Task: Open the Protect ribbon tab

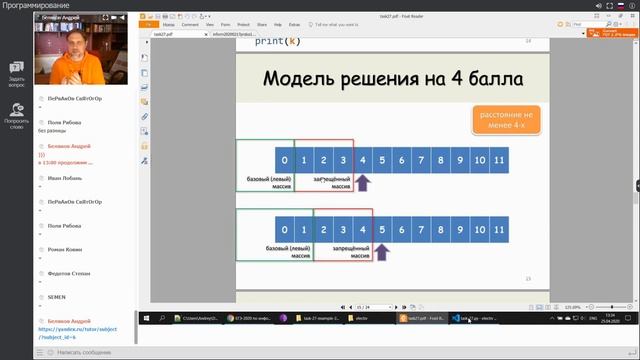Action: point(243,24)
